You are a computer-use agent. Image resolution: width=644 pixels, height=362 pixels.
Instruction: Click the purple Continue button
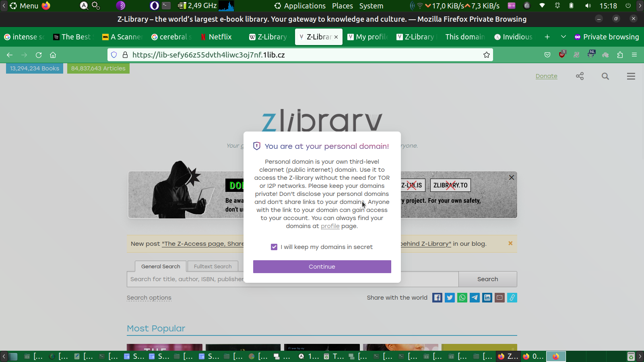(x=322, y=267)
